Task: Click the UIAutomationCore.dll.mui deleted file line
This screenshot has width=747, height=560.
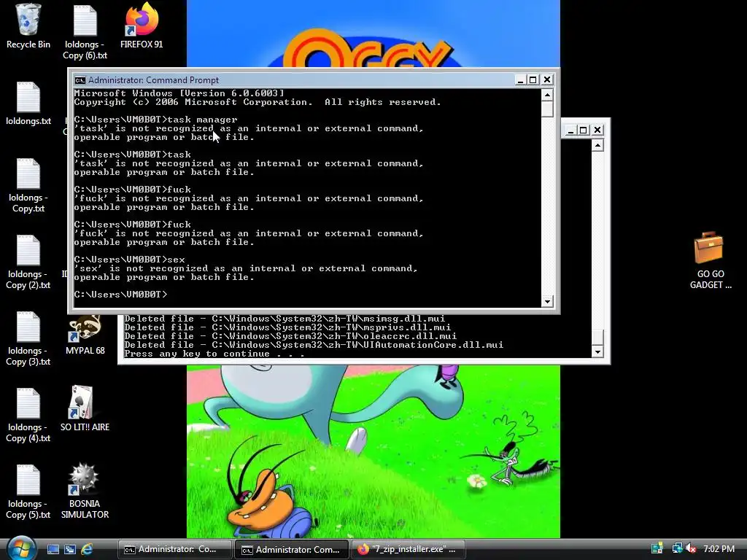Action: 314,345
